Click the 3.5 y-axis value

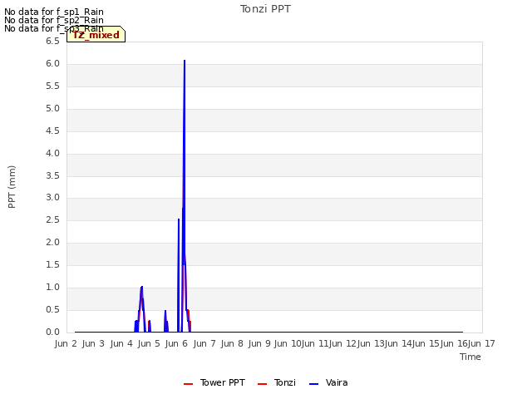tap(52, 175)
